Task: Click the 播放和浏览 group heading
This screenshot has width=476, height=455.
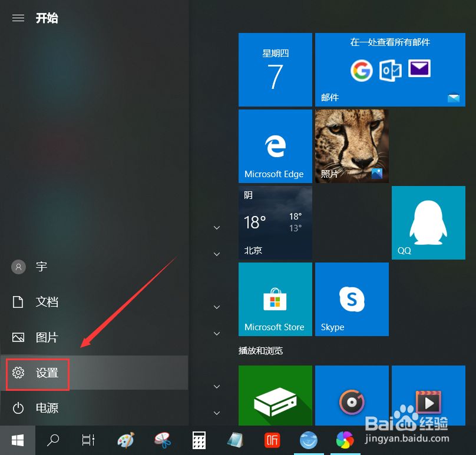Action: pos(261,351)
